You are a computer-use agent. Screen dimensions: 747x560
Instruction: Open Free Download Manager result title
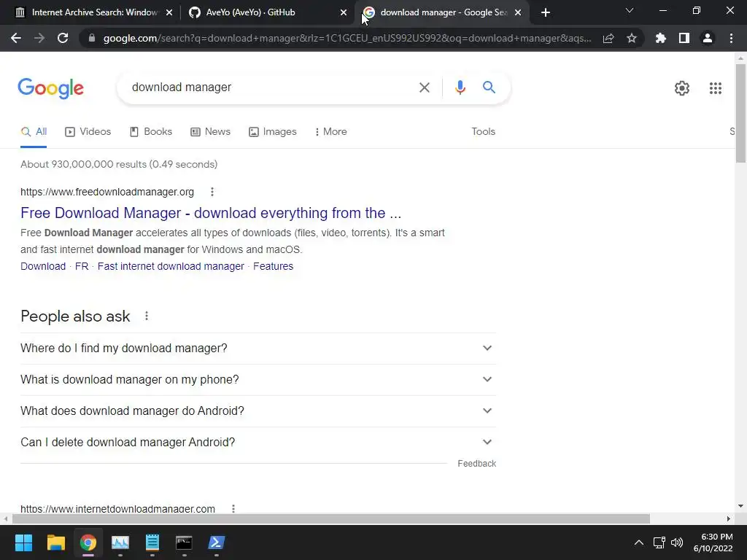[x=211, y=213]
